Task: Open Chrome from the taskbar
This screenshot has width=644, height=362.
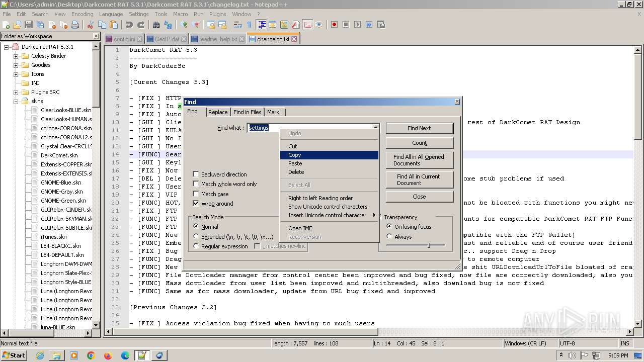Action: coord(91,355)
